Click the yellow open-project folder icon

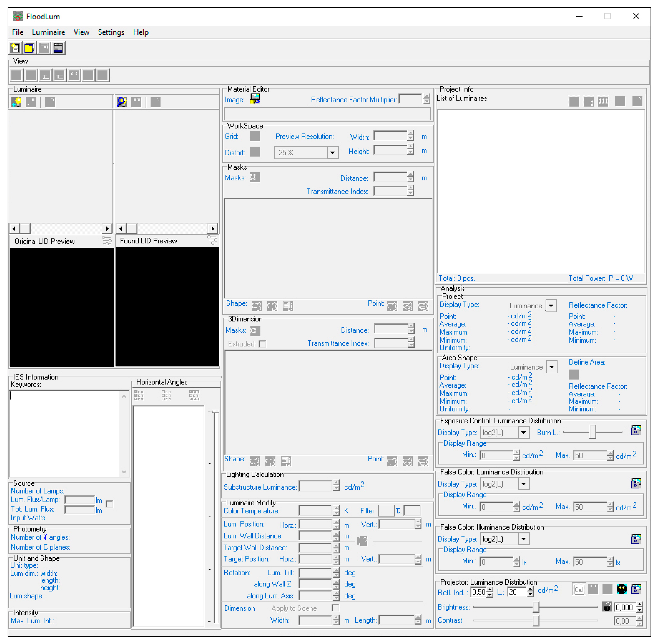[x=30, y=48]
